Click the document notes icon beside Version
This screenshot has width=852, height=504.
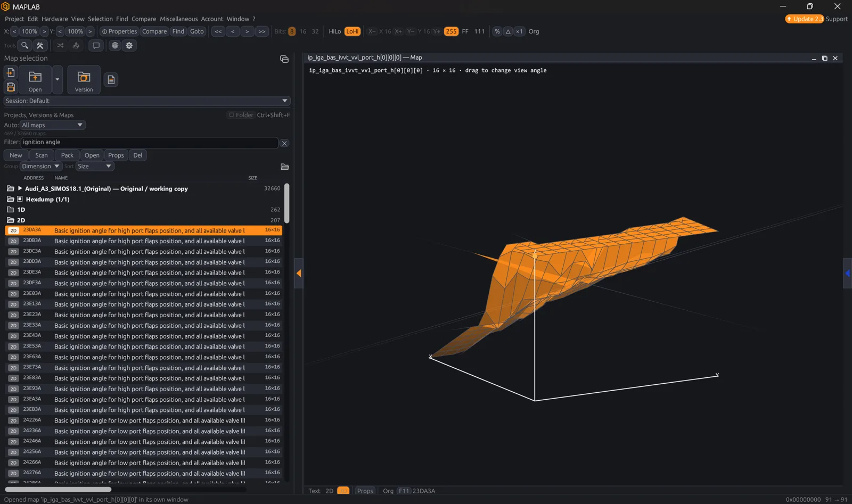pyautogui.click(x=111, y=80)
